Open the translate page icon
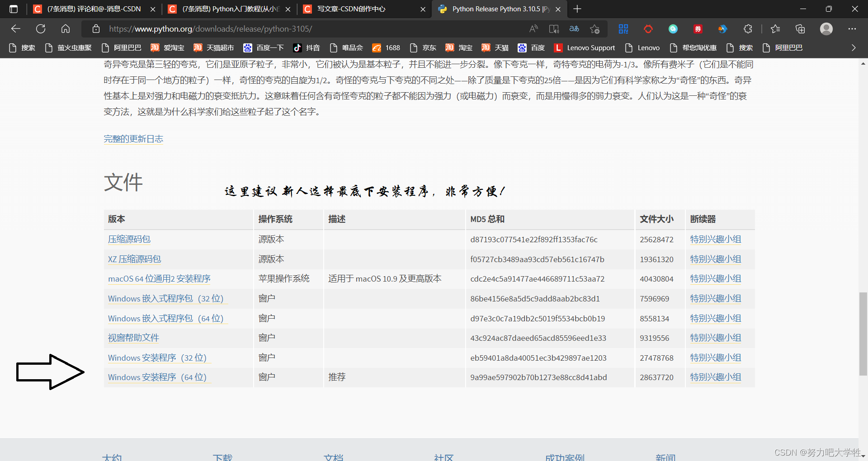Image resolution: width=868 pixels, height=461 pixels. (574, 29)
